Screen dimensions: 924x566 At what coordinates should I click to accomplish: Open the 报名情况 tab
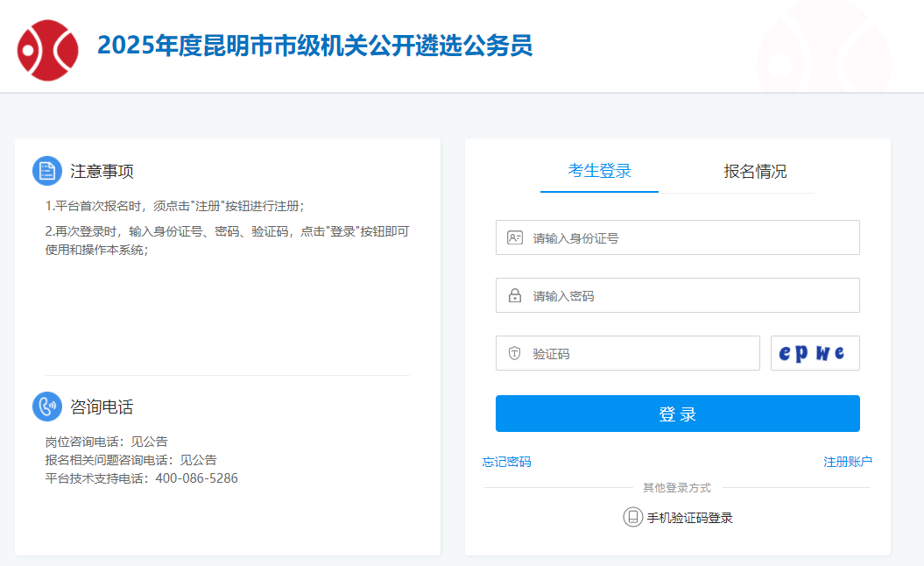point(755,171)
